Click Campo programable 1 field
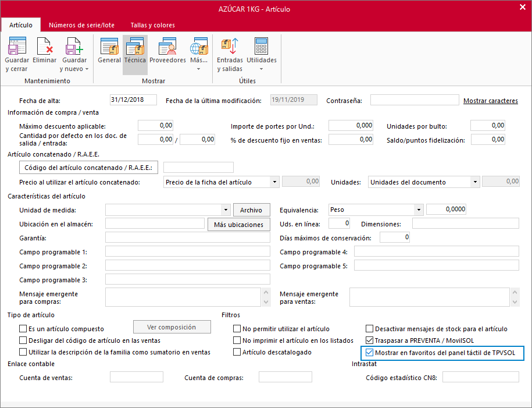The image size is (532, 408). click(188, 251)
